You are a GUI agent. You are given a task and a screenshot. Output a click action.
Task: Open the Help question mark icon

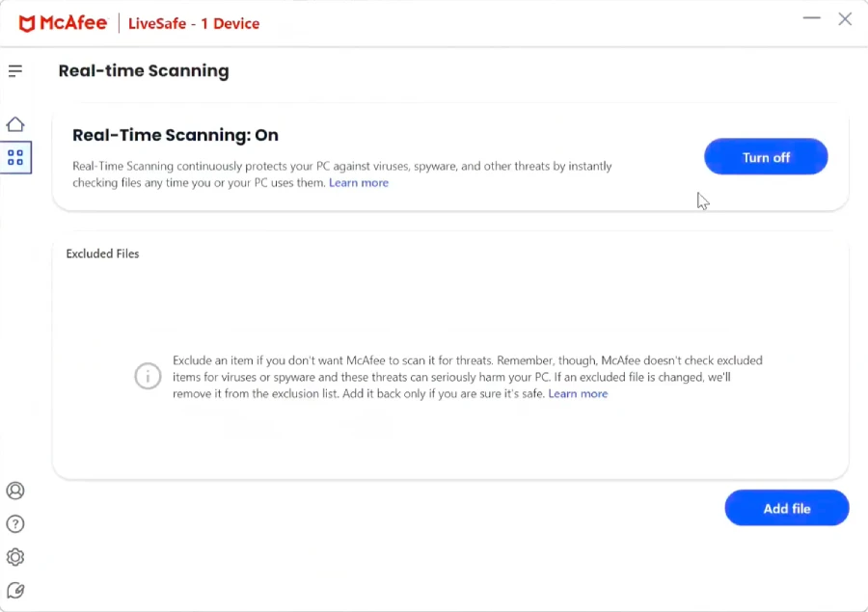(14, 524)
